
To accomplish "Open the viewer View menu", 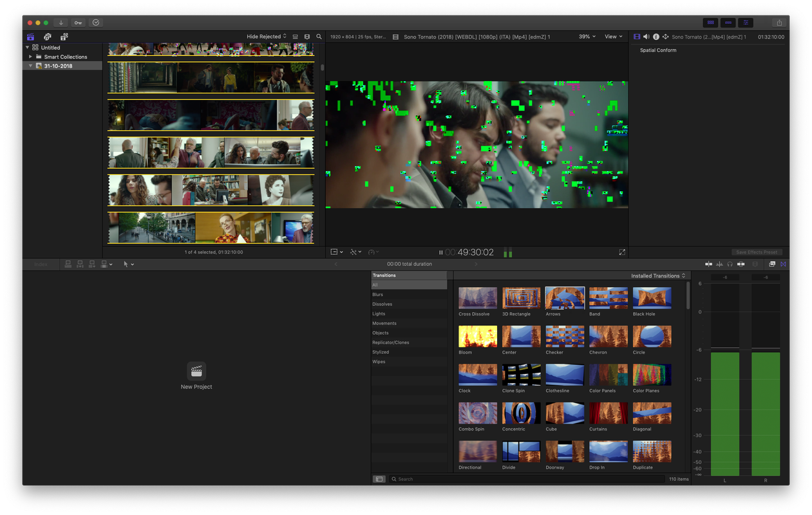I will pyautogui.click(x=613, y=37).
